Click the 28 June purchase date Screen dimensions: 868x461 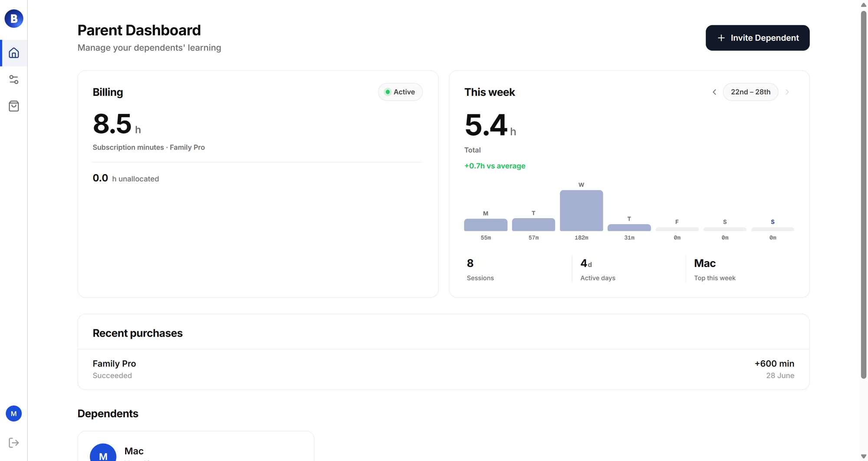[x=780, y=376]
